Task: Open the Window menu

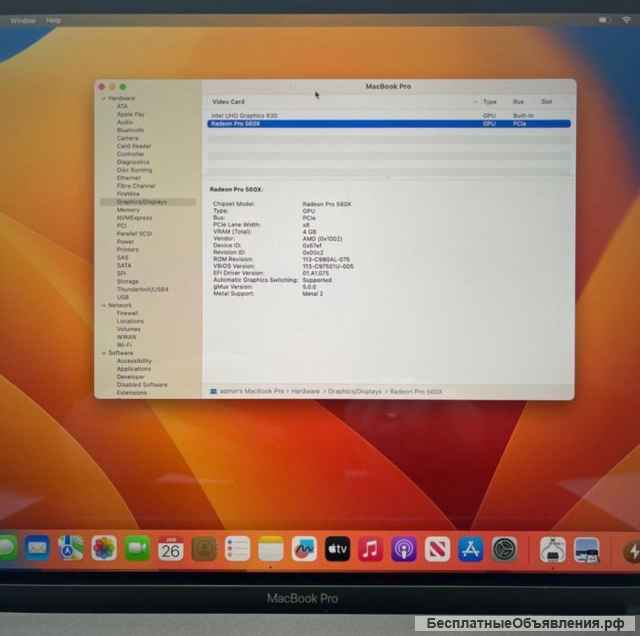Action: [23, 20]
